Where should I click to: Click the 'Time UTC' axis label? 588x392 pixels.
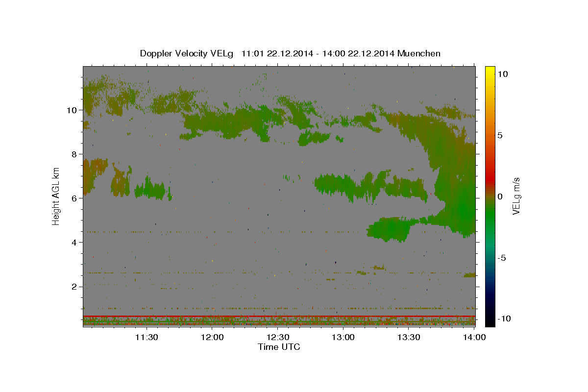tap(279, 347)
